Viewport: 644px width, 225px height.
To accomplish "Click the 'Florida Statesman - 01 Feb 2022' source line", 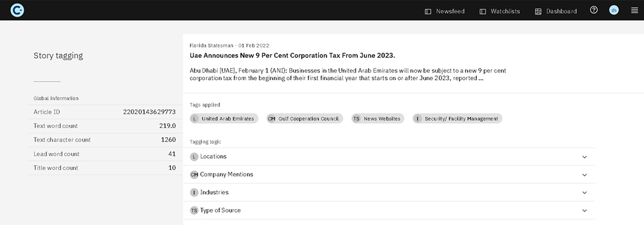I will click(x=229, y=45).
